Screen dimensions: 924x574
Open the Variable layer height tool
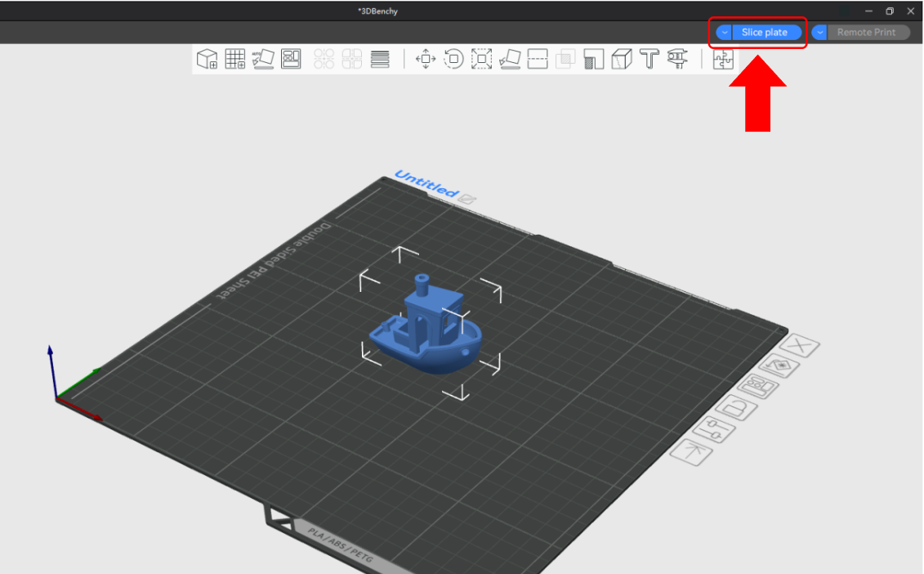380,59
